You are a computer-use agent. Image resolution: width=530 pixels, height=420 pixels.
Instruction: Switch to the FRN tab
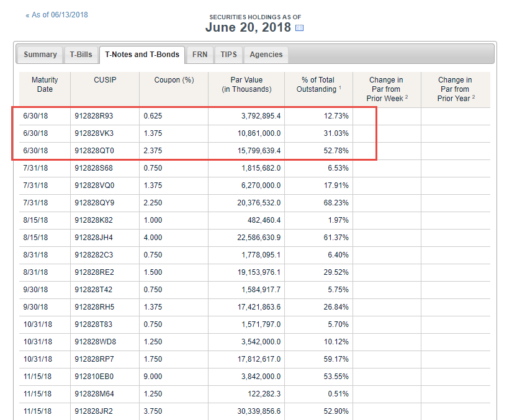[200, 55]
